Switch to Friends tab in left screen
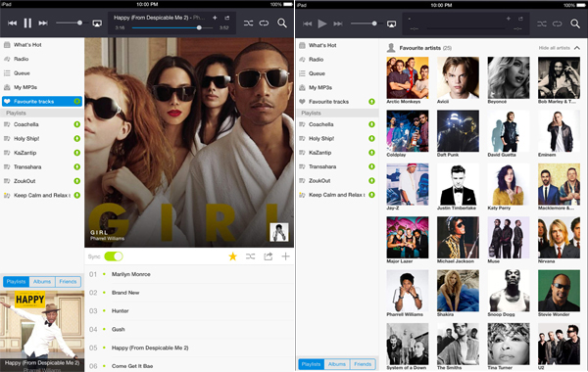This screenshot has width=588, height=372. coord(68,281)
